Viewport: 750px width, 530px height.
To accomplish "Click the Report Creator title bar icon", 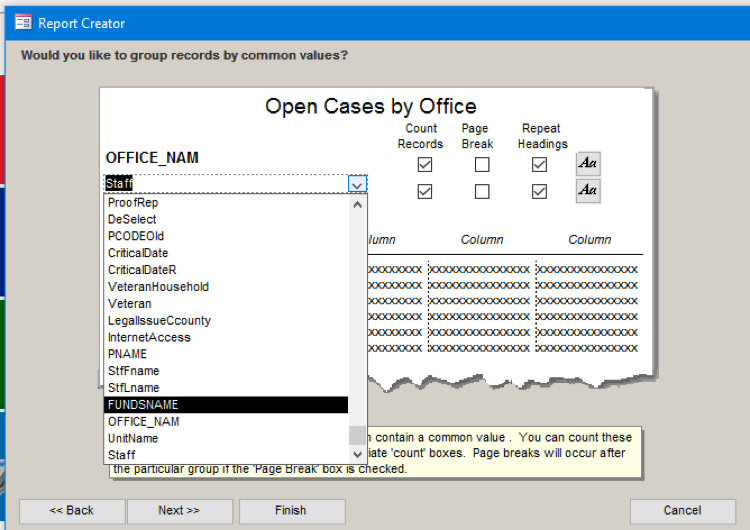I will 22,22.
